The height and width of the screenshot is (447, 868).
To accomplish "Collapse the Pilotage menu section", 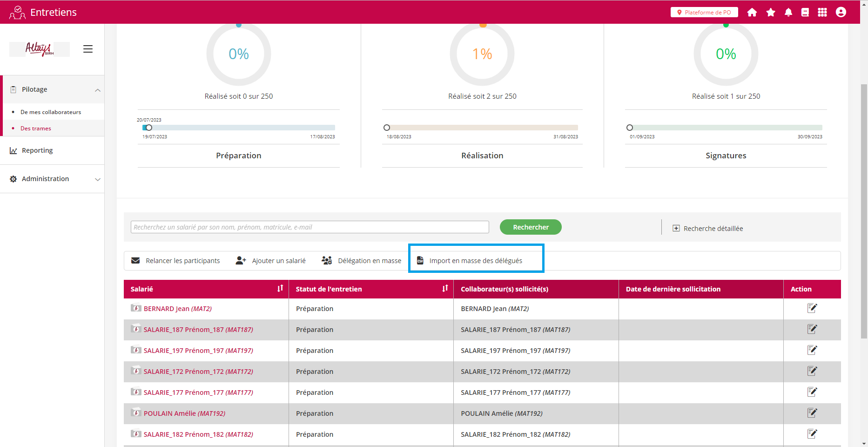I will [x=97, y=90].
